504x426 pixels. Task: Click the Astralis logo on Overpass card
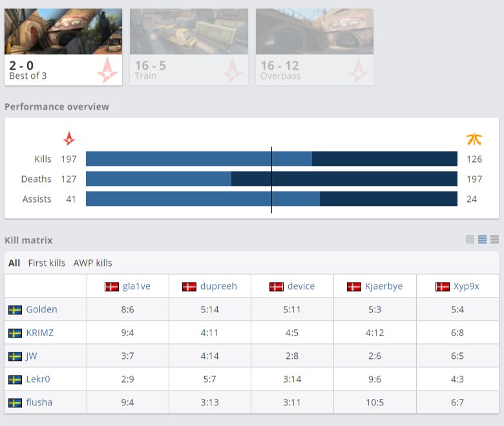pos(359,70)
